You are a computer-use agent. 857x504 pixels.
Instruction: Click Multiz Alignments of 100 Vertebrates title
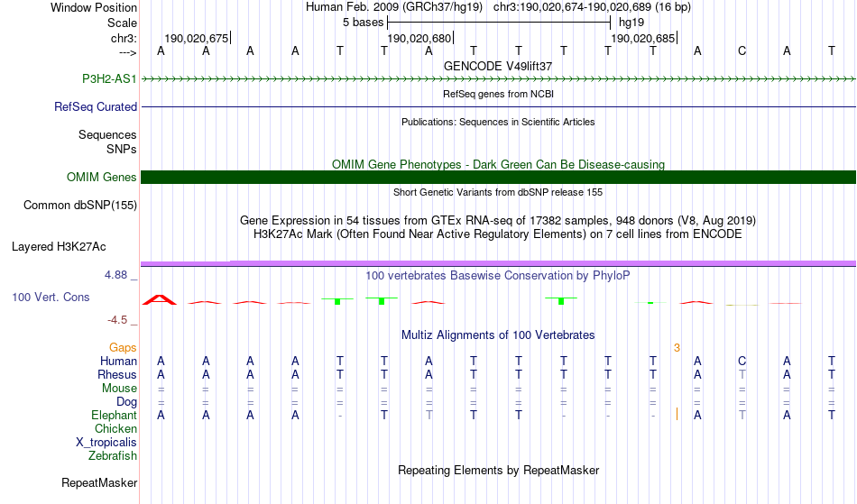pos(498,334)
